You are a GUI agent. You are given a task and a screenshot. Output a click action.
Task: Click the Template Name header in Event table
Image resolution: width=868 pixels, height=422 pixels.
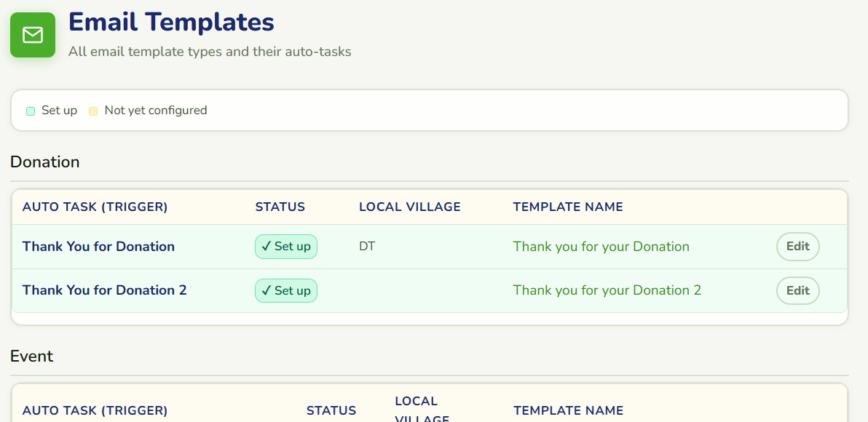569,410
